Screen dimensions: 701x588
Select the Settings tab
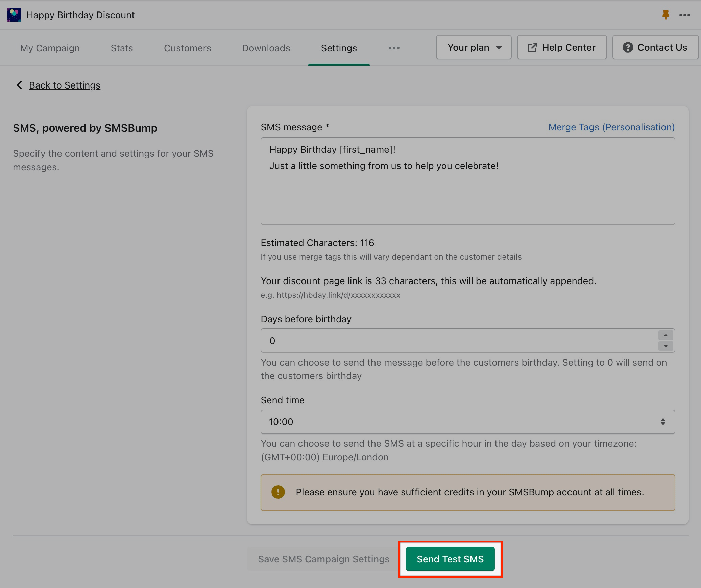pyautogui.click(x=339, y=48)
